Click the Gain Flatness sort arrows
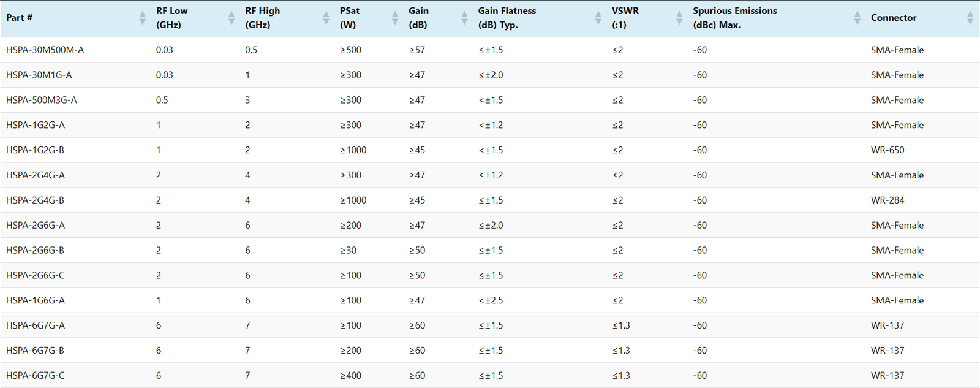Screen dimensions: 980x388 598,18
